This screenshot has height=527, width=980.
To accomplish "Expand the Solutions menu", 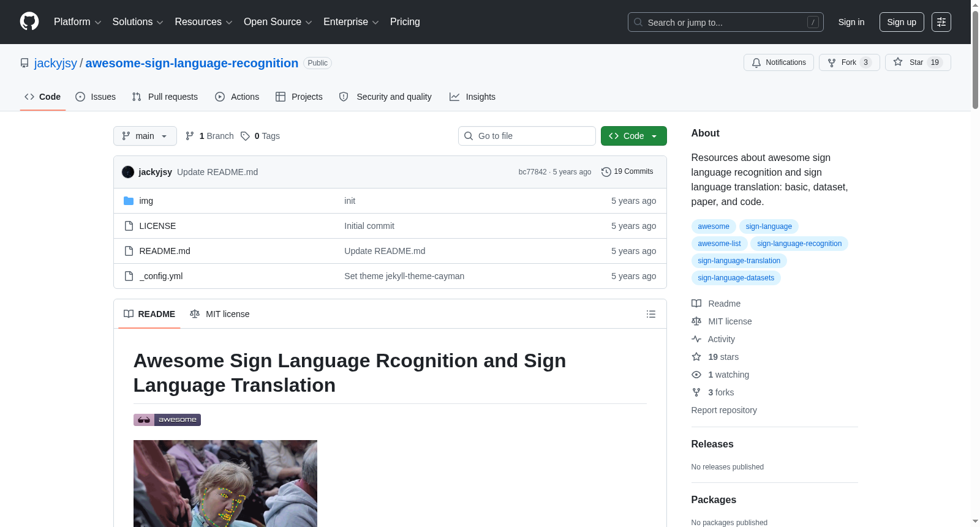I will [138, 22].
